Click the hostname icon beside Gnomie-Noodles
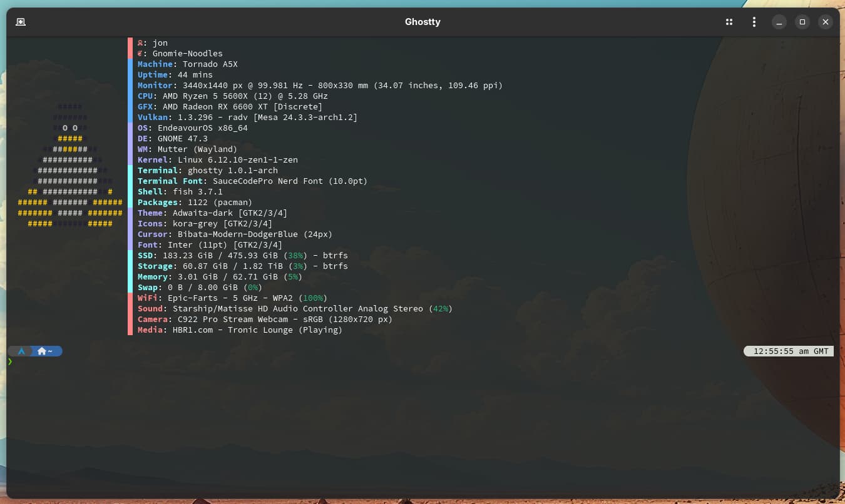Viewport: 845px width, 504px height. click(140, 54)
